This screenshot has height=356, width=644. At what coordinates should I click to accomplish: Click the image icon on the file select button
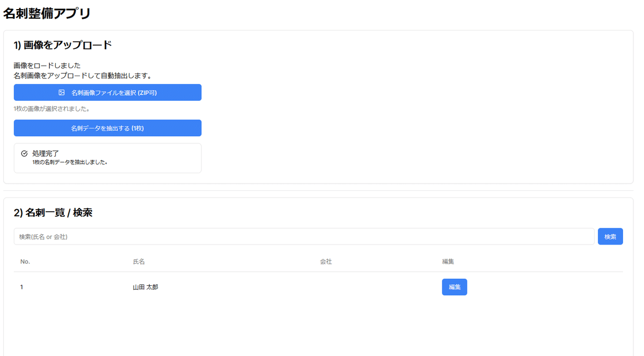tap(62, 93)
